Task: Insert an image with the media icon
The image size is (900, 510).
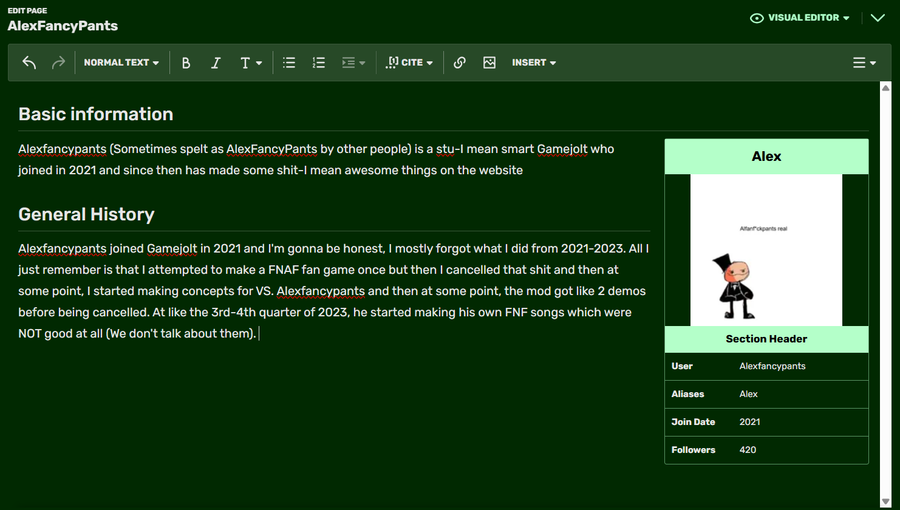Action: click(489, 63)
